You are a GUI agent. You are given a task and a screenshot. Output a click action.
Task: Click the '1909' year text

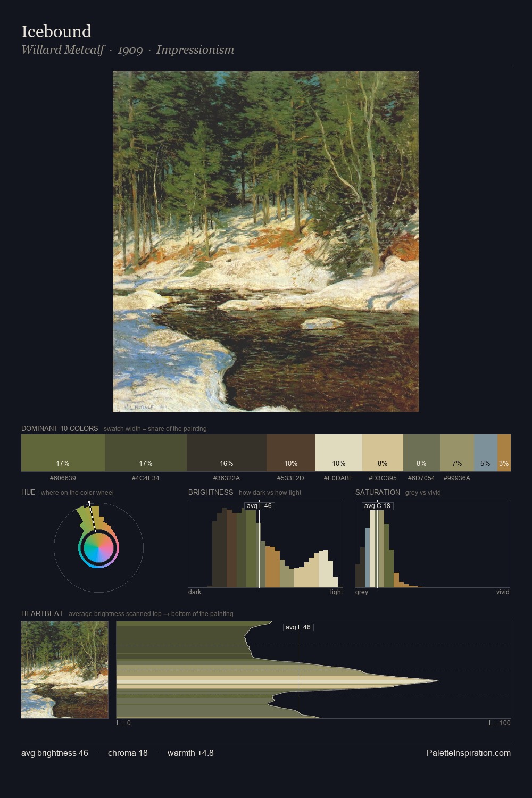pyautogui.click(x=130, y=50)
